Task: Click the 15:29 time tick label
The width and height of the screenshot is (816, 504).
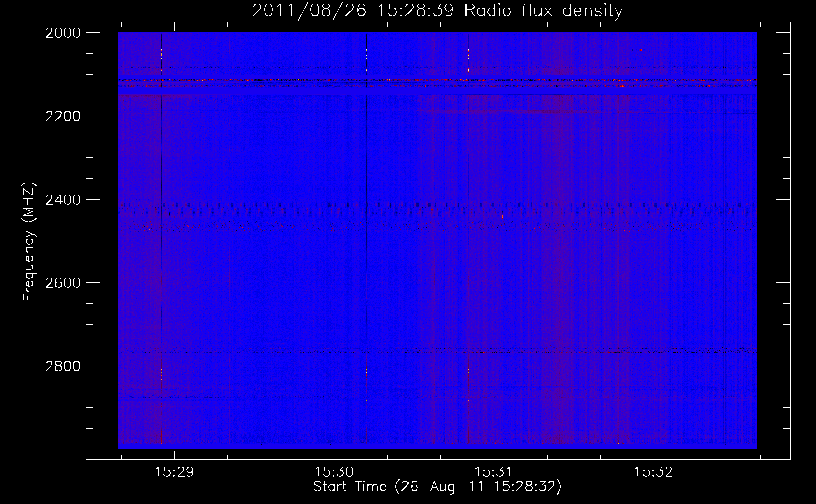Action: (174, 472)
